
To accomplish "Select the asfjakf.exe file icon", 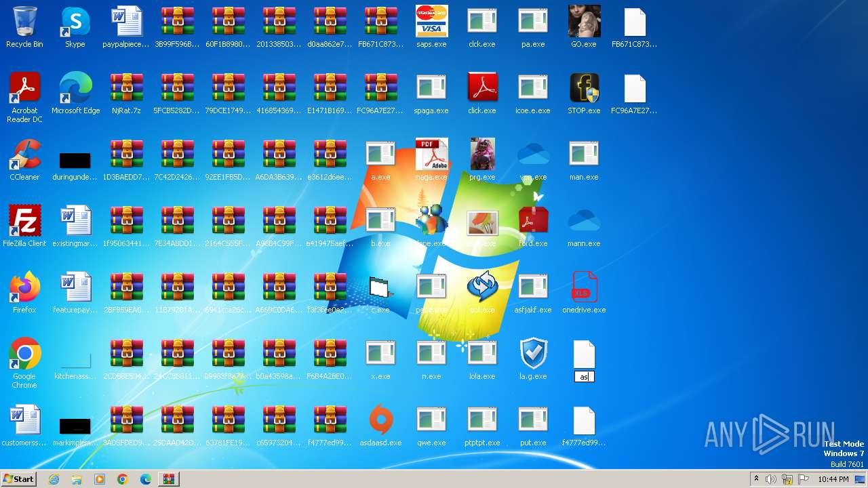I will point(533,293).
